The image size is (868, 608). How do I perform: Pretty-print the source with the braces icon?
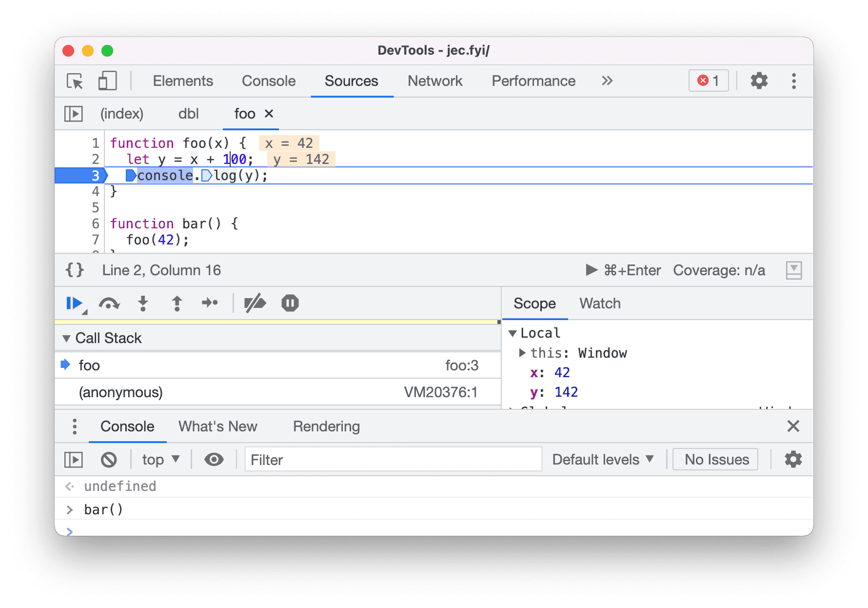pos(74,270)
